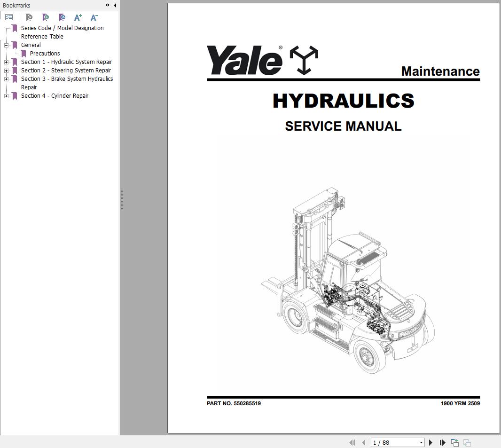Open the bookmarks options menu icon
Viewport: 501px width, 448px height.
point(9,17)
